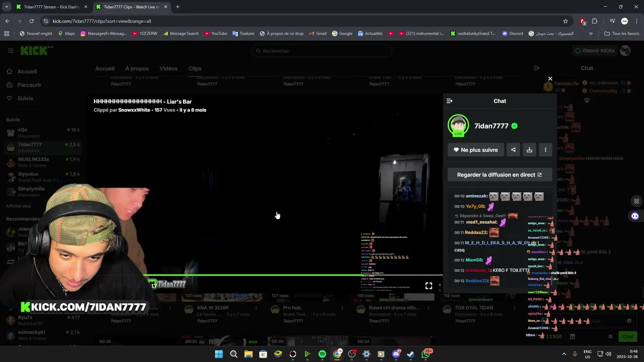Click the kick.com address bar

(x=302, y=21)
